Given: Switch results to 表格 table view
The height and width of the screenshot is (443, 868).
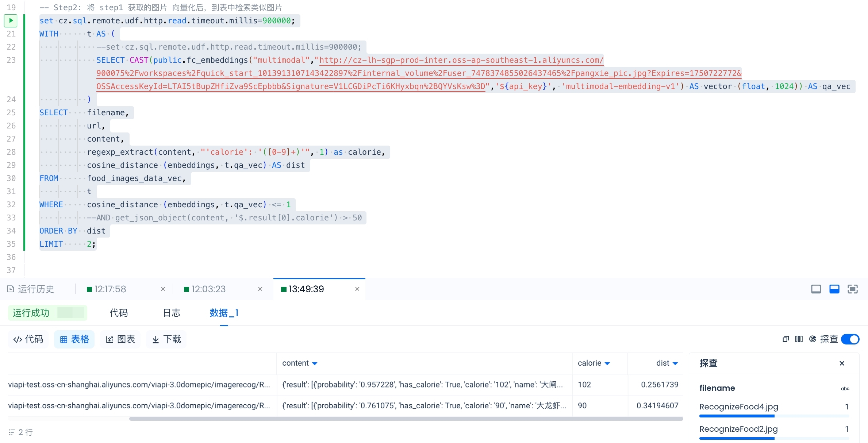Looking at the screenshot, I should click(x=74, y=339).
